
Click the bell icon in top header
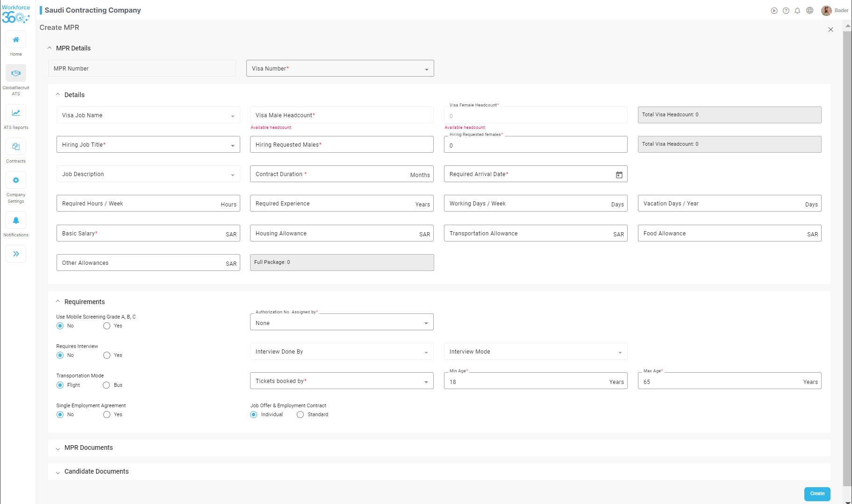797,11
